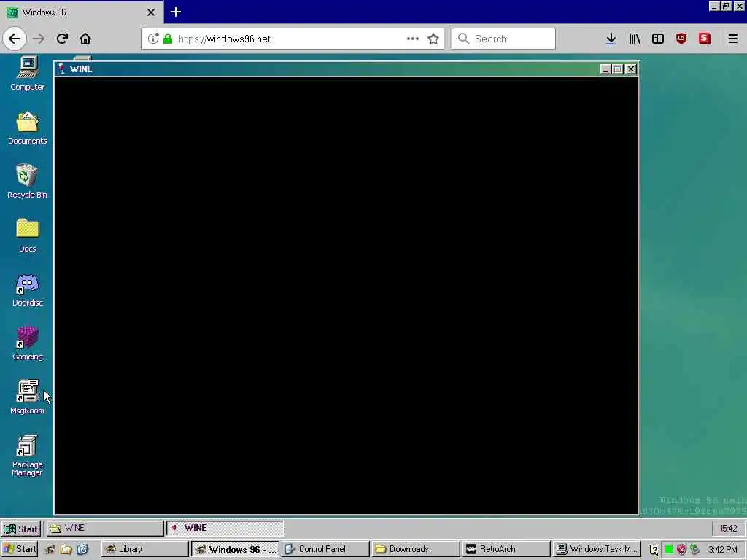Image resolution: width=747 pixels, height=560 pixels.
Task: Open the host Windows Start menu
Action: coord(20,549)
